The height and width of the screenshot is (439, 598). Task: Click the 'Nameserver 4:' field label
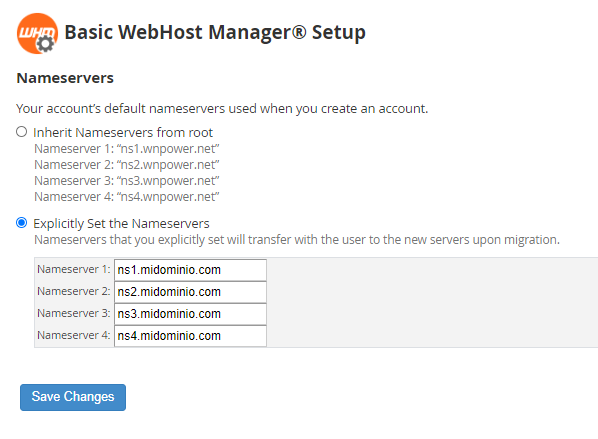pyautogui.click(x=74, y=335)
